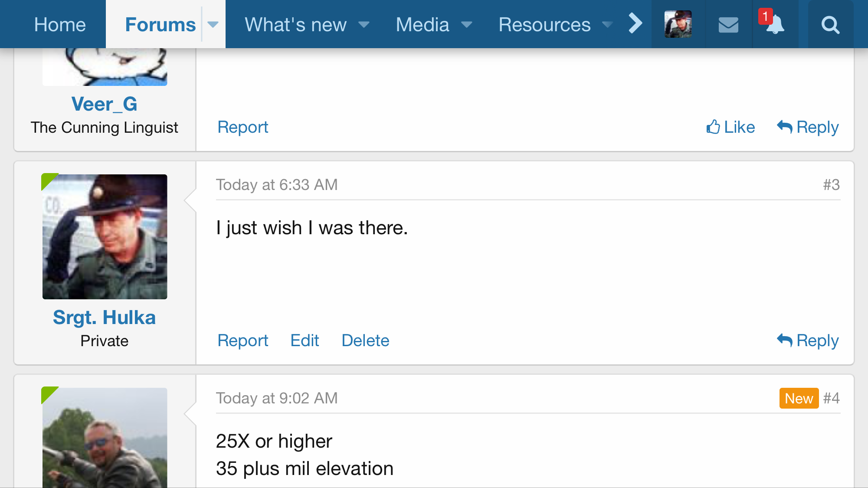Open the #4 post permalink
The image size is (868, 488).
[x=831, y=398]
